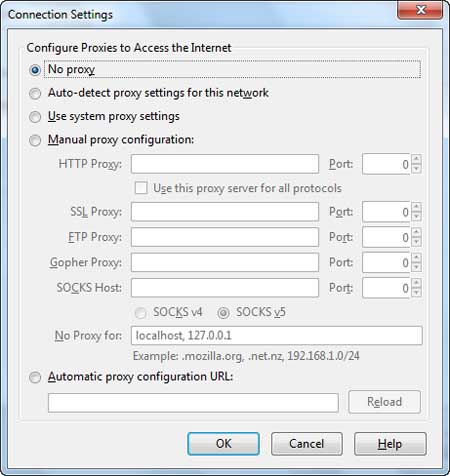The height and width of the screenshot is (476, 450).
Task: Choose the SOCKS v5 radio button
Action: coord(223,313)
